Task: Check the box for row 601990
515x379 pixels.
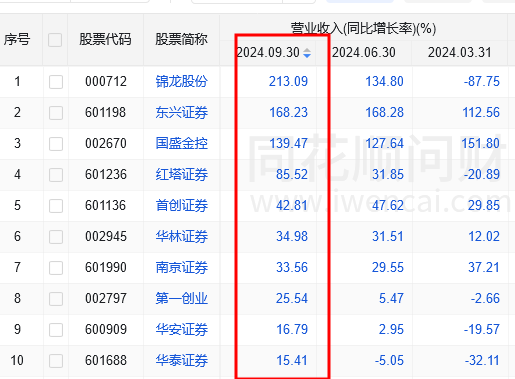Action: tap(56, 268)
